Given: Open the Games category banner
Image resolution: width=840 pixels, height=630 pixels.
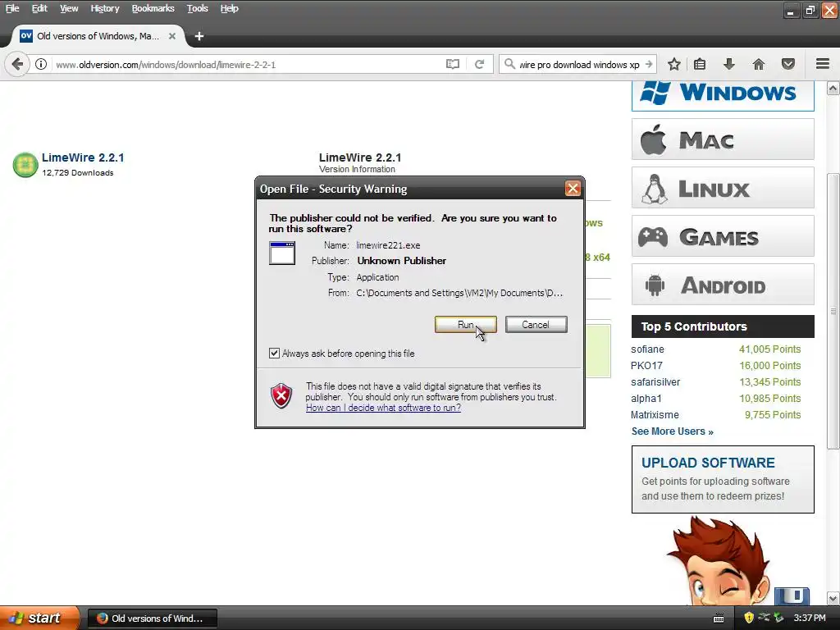Looking at the screenshot, I should tap(723, 235).
